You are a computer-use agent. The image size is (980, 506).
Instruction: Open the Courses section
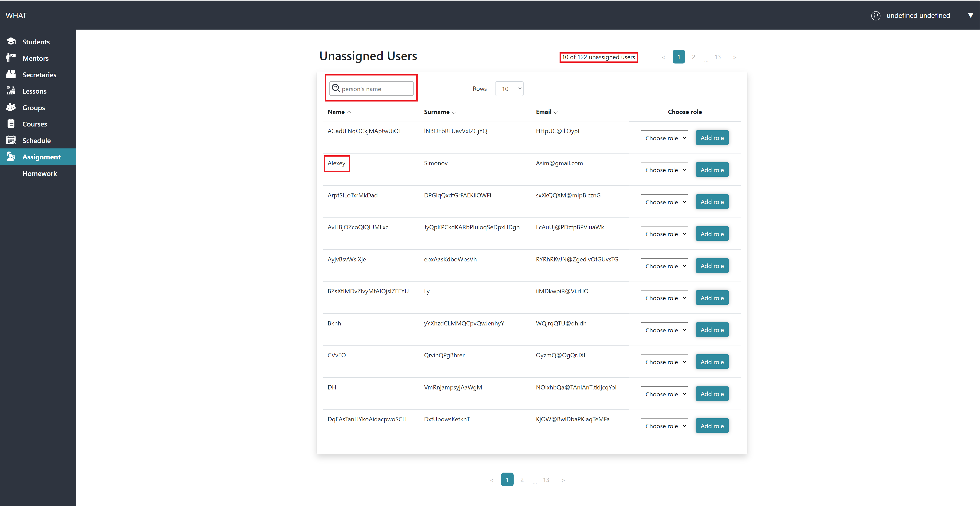tap(35, 124)
